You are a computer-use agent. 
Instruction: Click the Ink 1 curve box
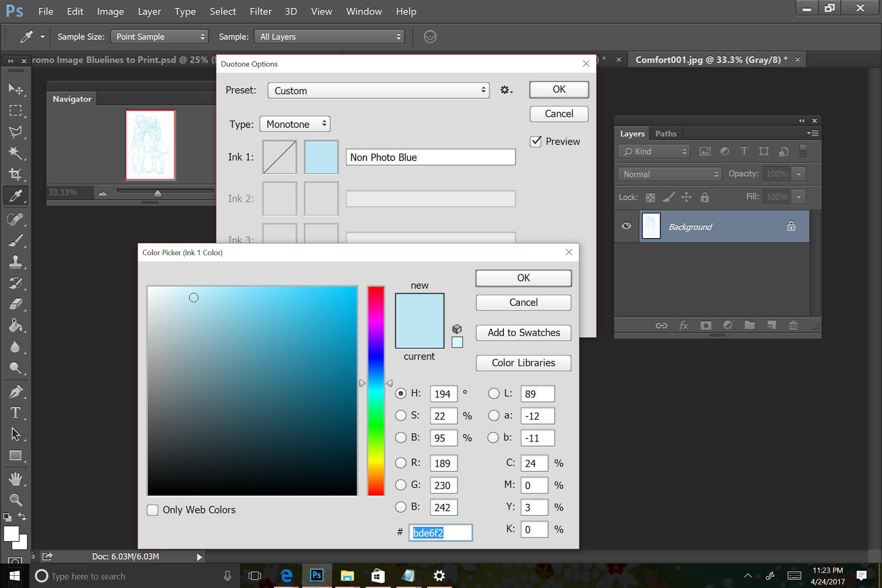pyautogui.click(x=279, y=157)
